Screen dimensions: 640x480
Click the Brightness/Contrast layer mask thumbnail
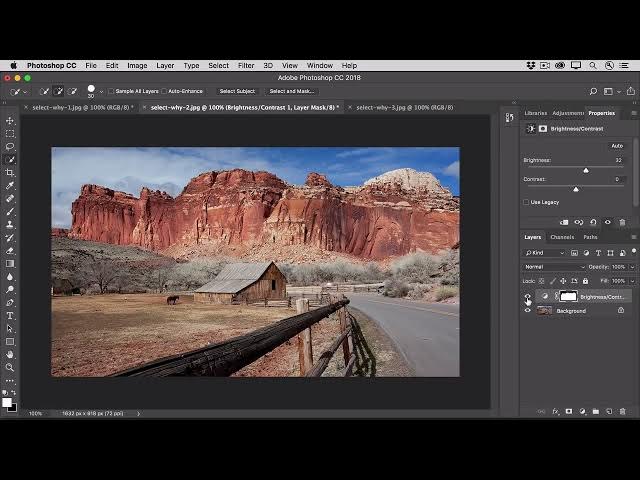click(x=568, y=297)
